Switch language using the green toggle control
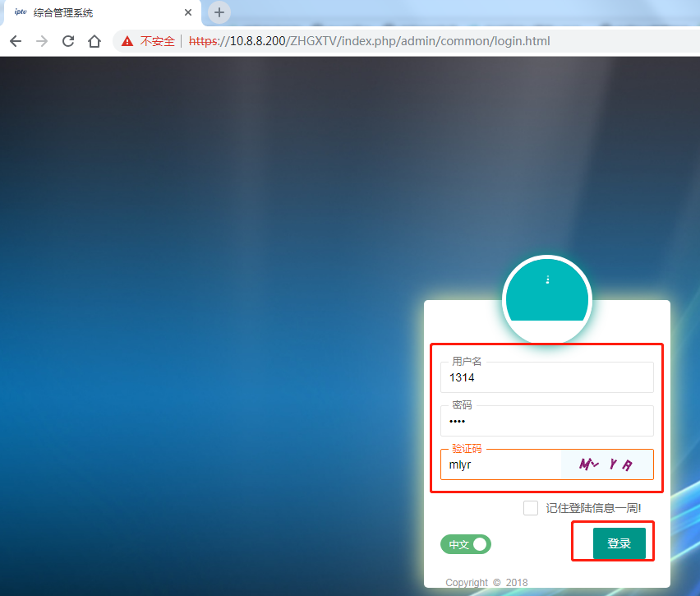Screen dimensions: 700x596 [x=465, y=544]
